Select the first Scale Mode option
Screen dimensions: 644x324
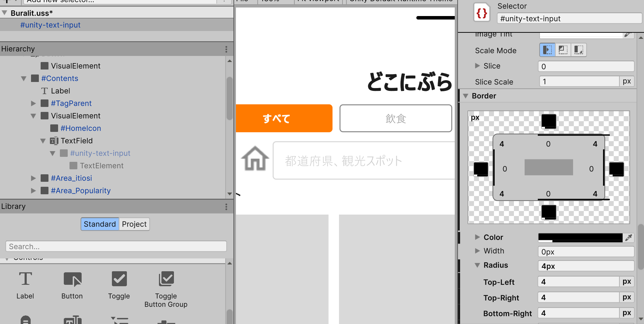pyautogui.click(x=547, y=50)
